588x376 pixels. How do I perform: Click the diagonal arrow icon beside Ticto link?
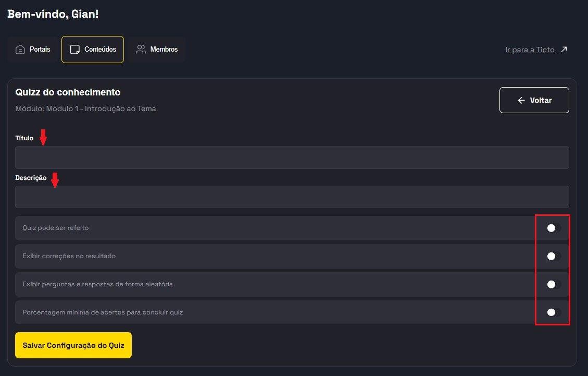(x=564, y=50)
